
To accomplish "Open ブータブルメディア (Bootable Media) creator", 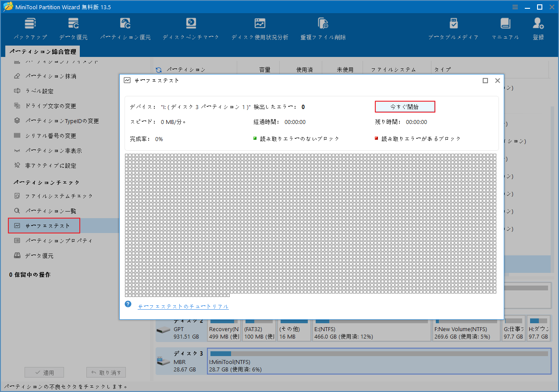I will click(x=453, y=28).
